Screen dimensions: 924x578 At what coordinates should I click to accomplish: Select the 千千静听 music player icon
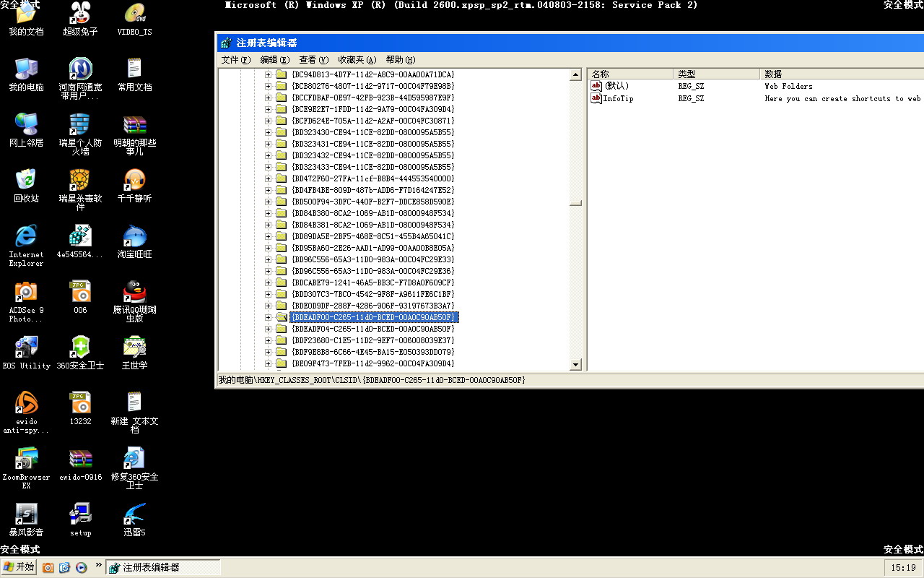pyautogui.click(x=134, y=180)
